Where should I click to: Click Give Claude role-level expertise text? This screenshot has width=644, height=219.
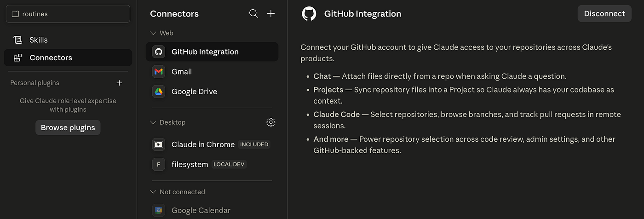coord(68,105)
